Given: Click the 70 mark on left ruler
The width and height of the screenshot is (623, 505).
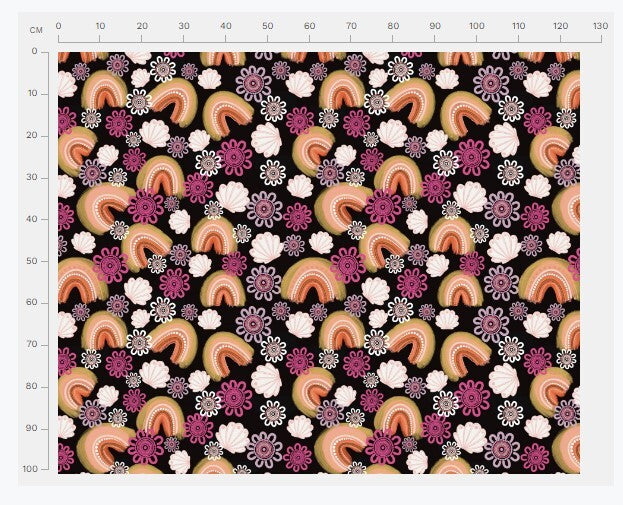Looking at the screenshot, I should (x=32, y=344).
